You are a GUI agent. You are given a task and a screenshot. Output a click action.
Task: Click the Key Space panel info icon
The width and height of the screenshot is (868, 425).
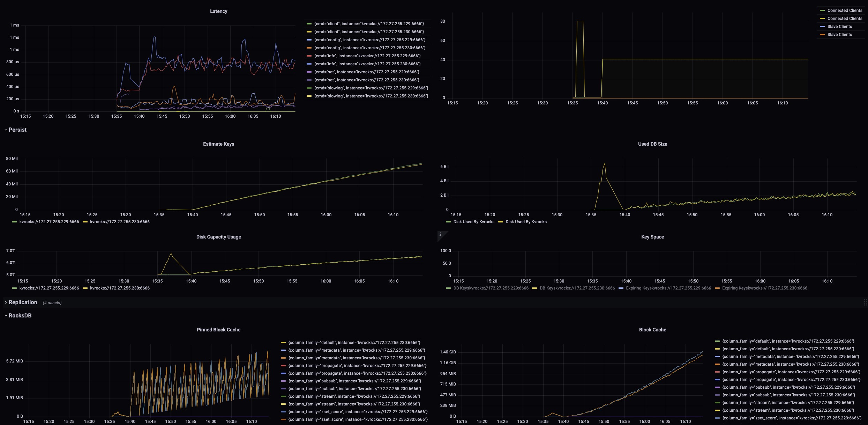click(x=440, y=234)
